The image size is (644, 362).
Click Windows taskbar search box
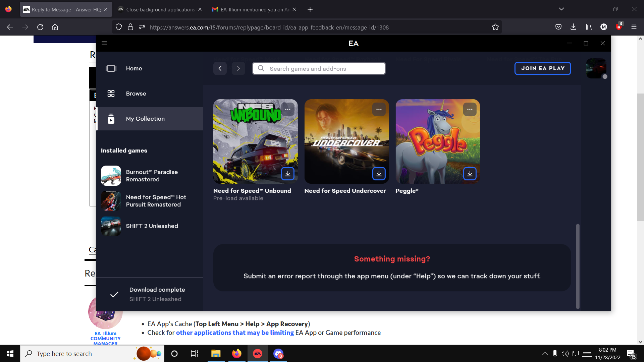coord(92,354)
